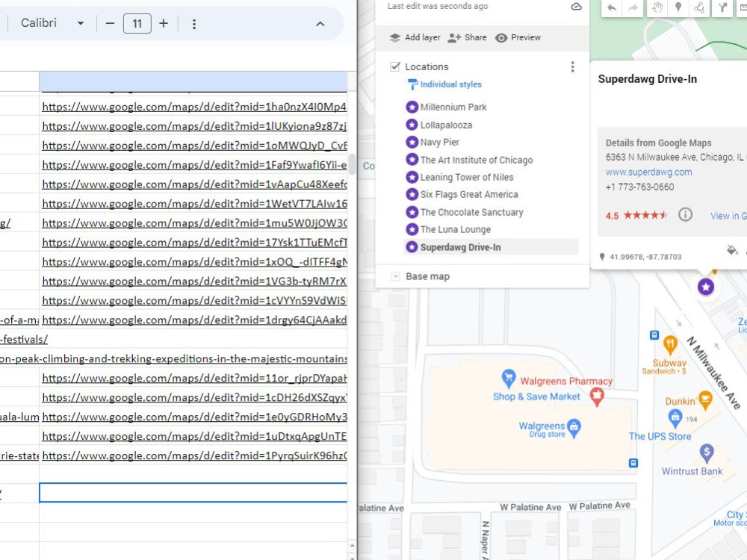
Task: Click the Wintrust Bank dollar pin
Action: click(x=707, y=452)
